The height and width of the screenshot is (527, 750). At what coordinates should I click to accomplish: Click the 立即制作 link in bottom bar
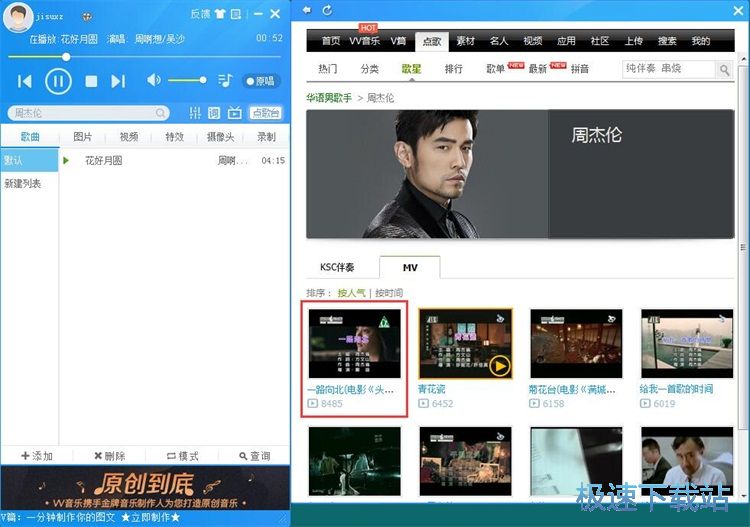tap(150, 517)
